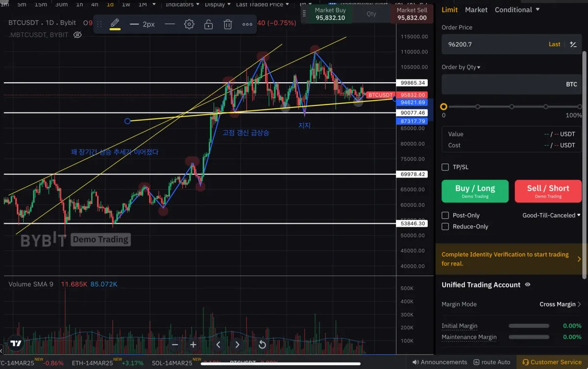The width and height of the screenshot is (588, 369).
Task: Click the order quantity percentage slider handle
Action: 444,106
